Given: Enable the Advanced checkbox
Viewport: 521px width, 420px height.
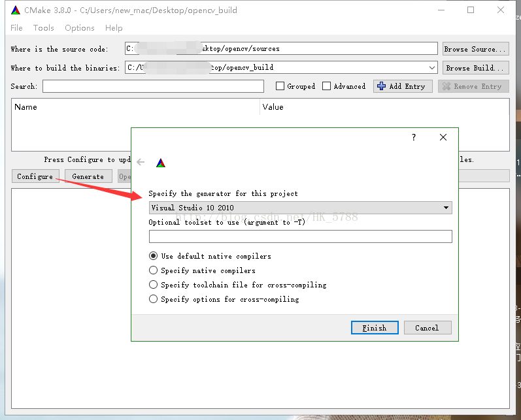Looking at the screenshot, I should pos(327,86).
